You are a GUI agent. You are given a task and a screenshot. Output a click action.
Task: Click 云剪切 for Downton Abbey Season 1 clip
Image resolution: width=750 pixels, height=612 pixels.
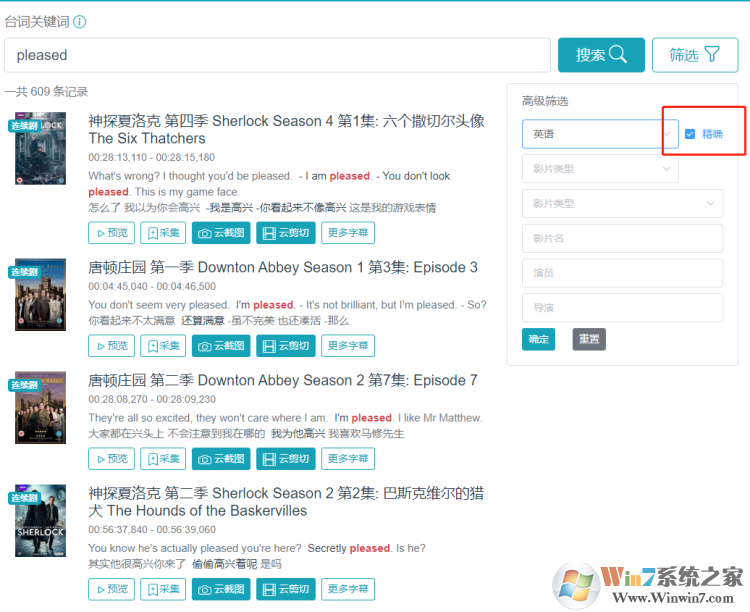286,346
